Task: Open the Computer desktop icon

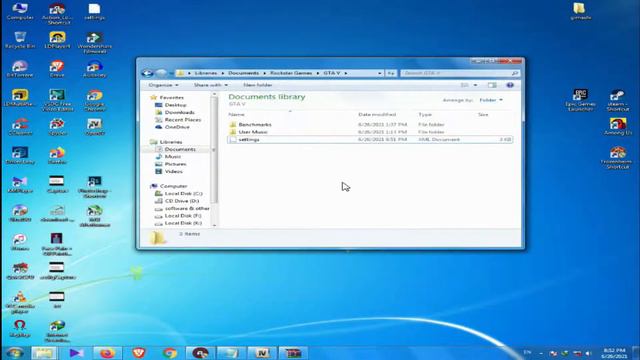Action: [20, 11]
